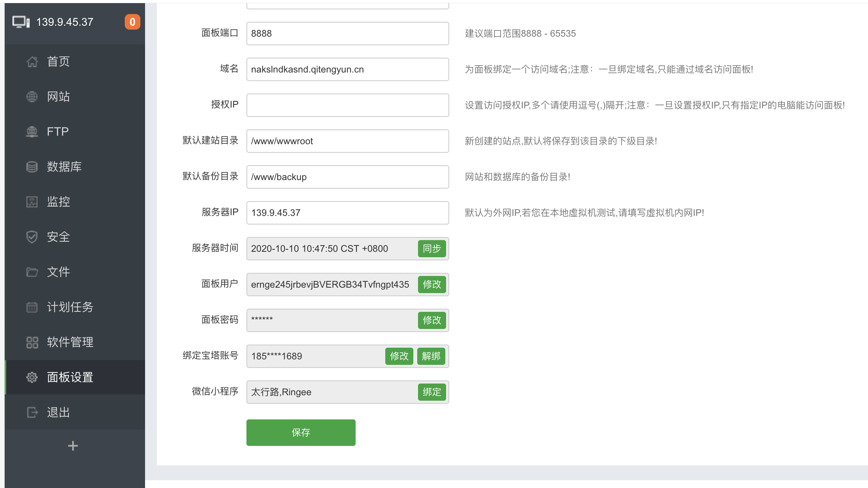The width and height of the screenshot is (868, 488).
Task: Click 修改 next to the panel username
Action: [432, 285]
